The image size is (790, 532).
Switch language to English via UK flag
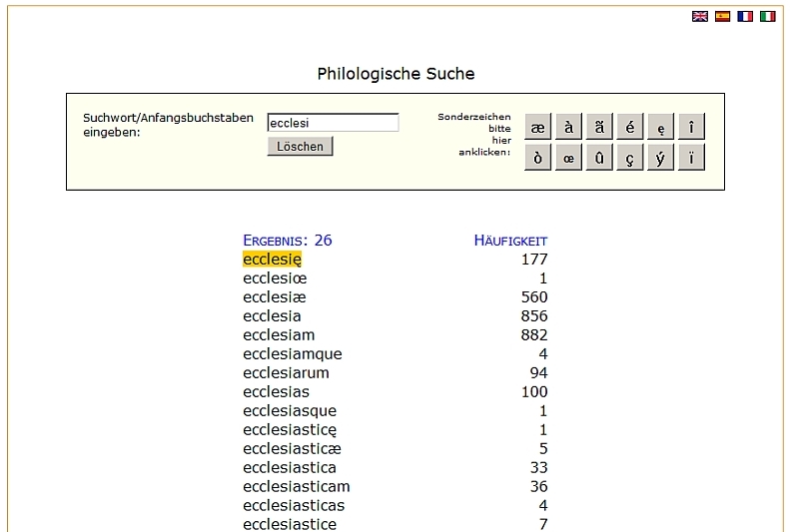click(700, 17)
